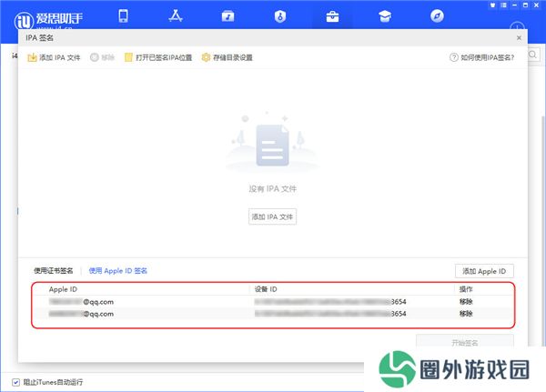Close the IPA 签名 dialog

point(519,37)
